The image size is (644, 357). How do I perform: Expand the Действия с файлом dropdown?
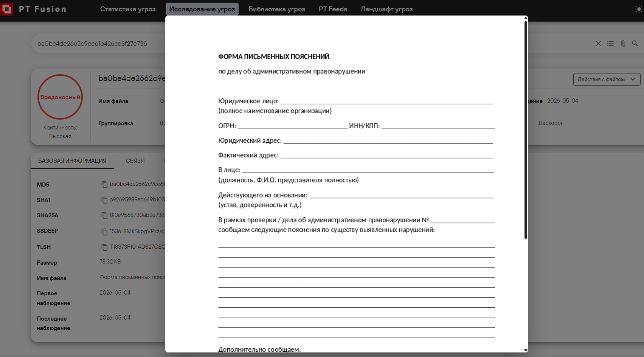click(607, 80)
